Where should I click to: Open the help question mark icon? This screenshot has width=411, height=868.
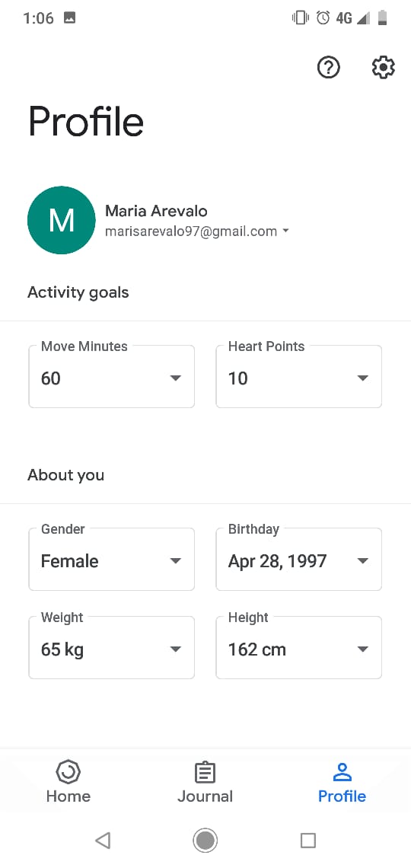(x=329, y=68)
